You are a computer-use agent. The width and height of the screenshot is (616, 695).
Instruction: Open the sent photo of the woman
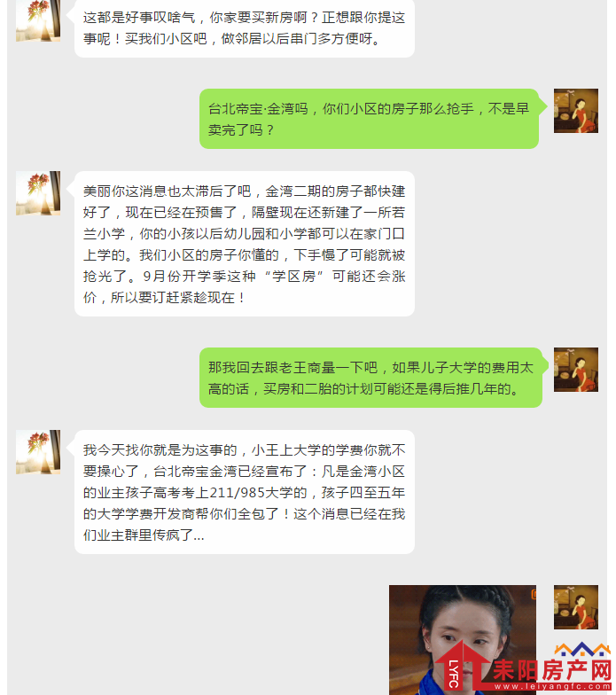pyautogui.click(x=463, y=640)
